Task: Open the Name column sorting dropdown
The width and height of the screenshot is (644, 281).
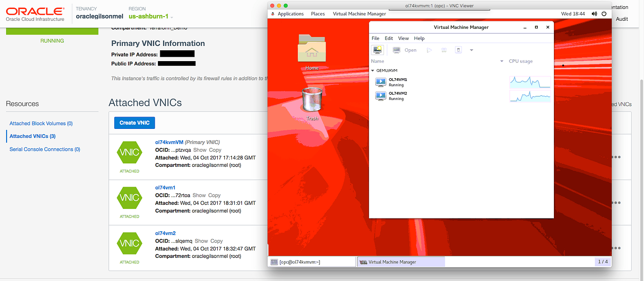Action: tap(501, 61)
